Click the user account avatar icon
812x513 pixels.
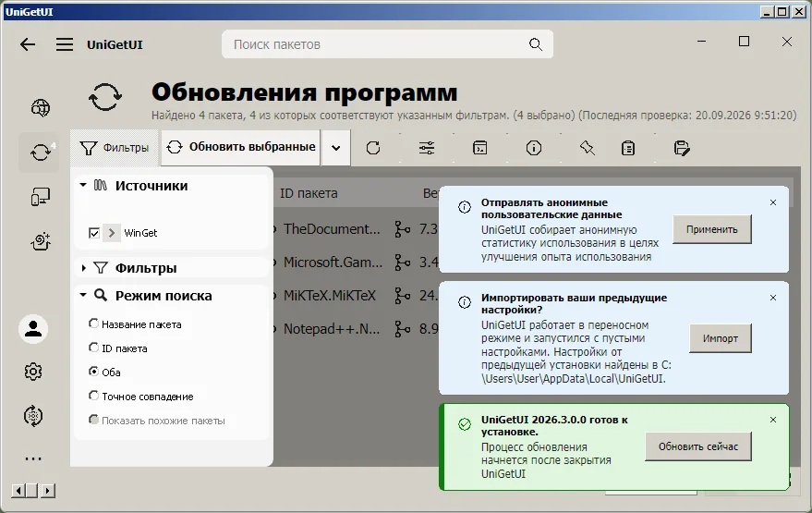(33, 328)
